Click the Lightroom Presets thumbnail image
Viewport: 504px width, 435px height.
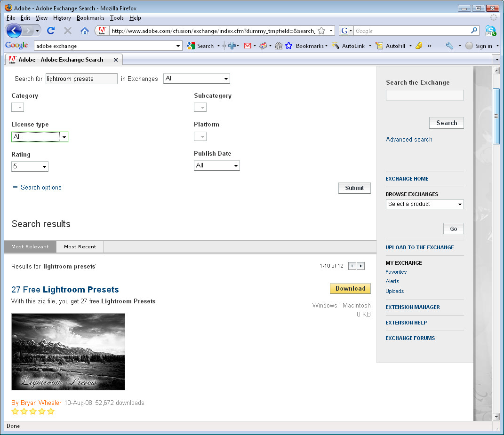(x=68, y=352)
